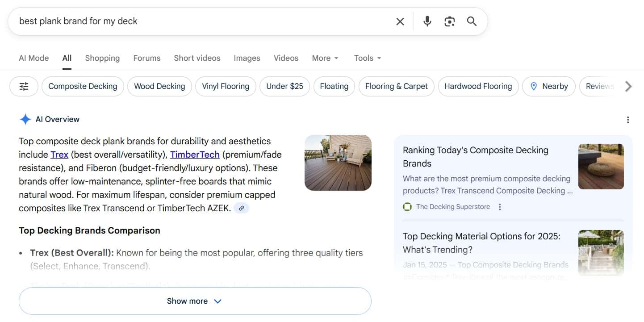Image resolution: width=644 pixels, height=322 pixels.
Task: Expand the AI Overview with Show more
Action: point(194,301)
